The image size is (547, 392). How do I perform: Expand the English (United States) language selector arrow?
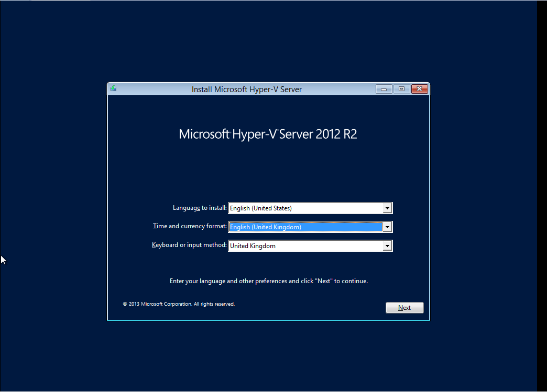[387, 208]
